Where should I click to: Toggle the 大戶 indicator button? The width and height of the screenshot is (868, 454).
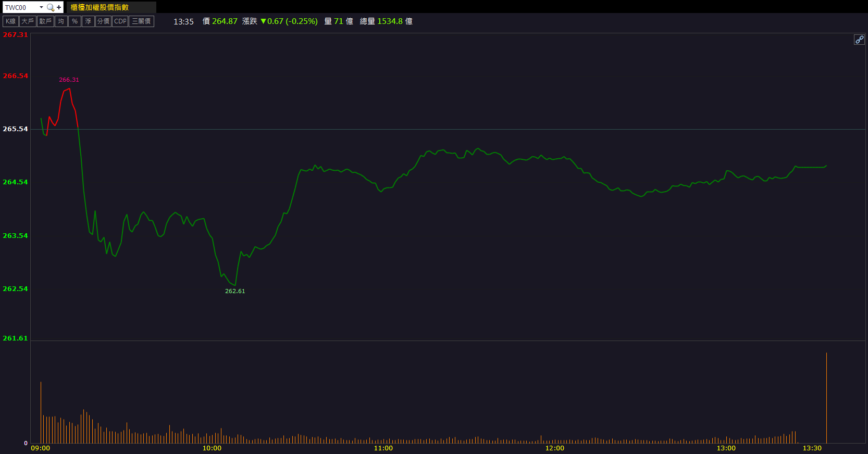tap(28, 21)
